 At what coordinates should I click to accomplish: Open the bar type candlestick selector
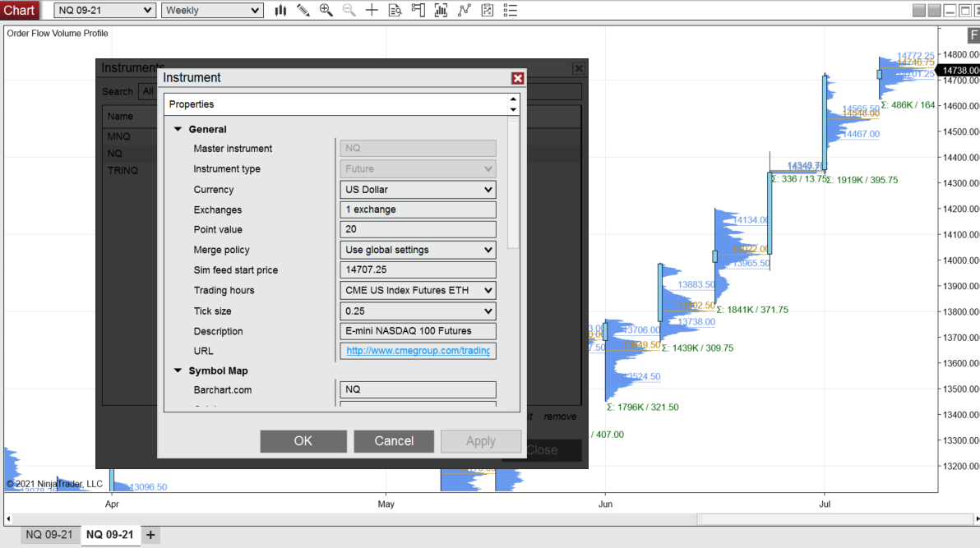pos(280,10)
